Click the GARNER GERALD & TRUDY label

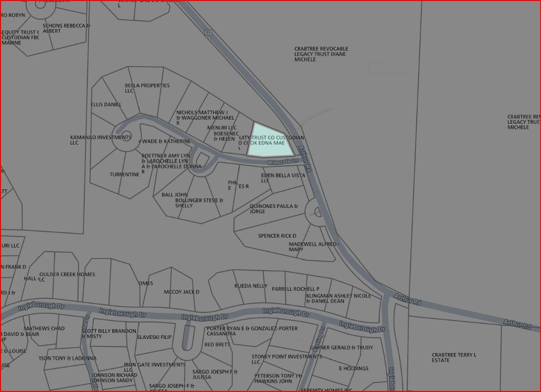[342, 347]
